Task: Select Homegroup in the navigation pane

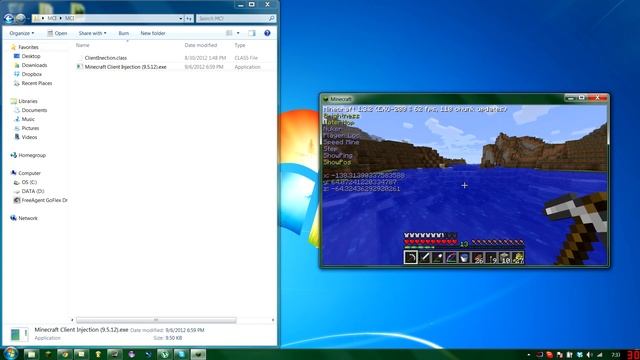Action: coord(32,155)
